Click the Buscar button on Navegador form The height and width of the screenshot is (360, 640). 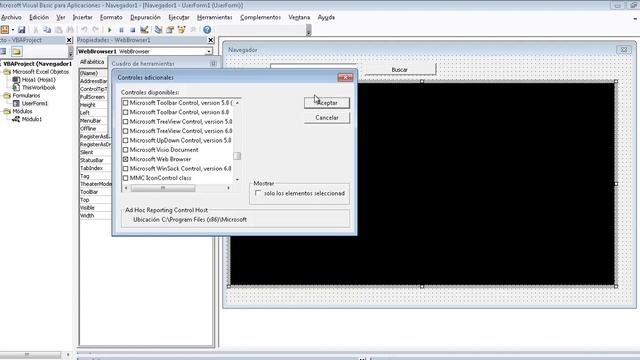(399, 70)
